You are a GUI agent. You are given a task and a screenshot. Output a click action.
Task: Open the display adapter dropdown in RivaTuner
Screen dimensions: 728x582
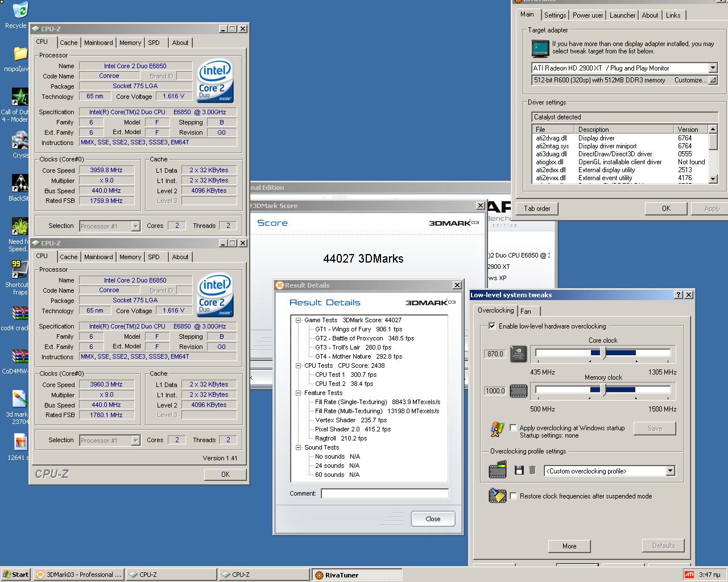713,68
